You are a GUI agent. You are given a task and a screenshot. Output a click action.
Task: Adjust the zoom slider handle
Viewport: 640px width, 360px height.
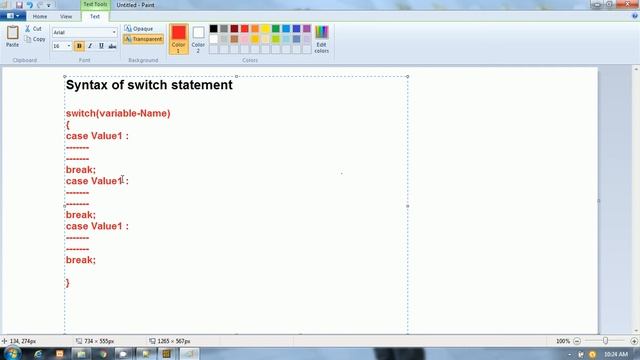[605, 341]
